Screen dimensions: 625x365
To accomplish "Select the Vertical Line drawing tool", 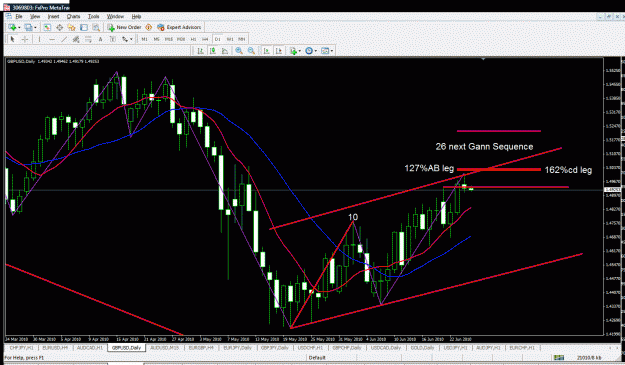I will (39, 39).
